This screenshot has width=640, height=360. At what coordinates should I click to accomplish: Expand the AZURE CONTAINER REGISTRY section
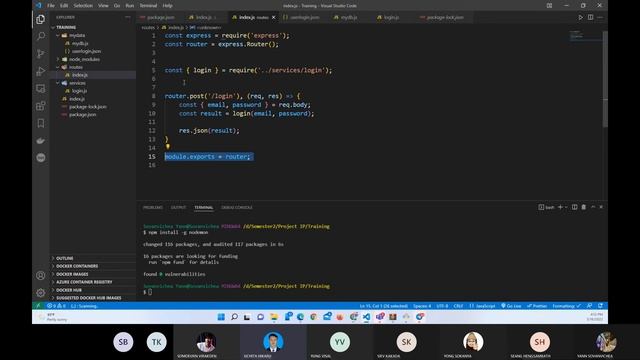84,282
